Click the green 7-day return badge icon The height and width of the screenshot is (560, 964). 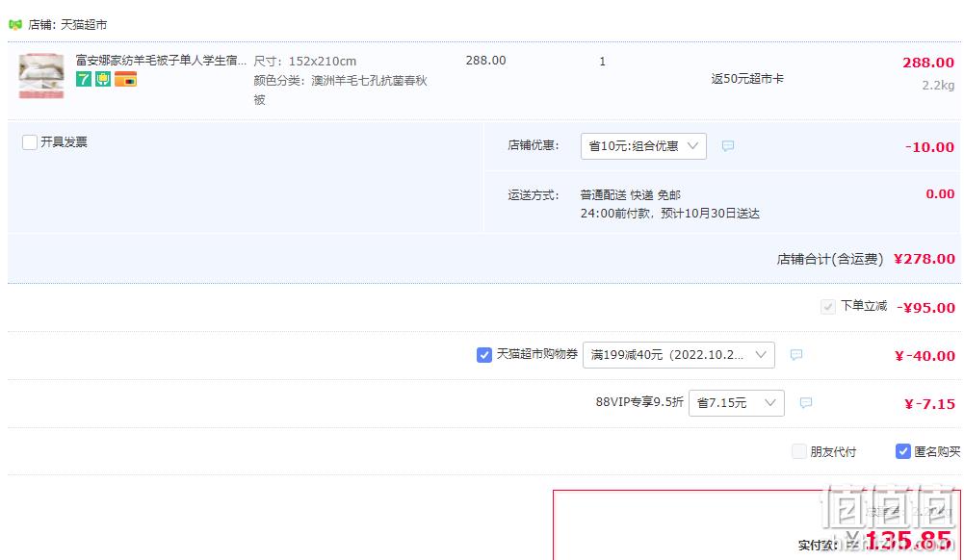84,79
